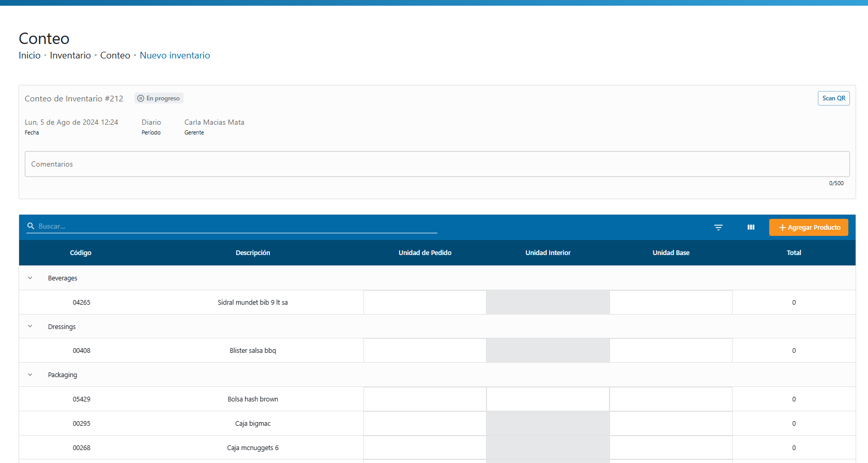Click the En progreso status badge
The height and width of the screenshot is (463, 868).
(159, 98)
